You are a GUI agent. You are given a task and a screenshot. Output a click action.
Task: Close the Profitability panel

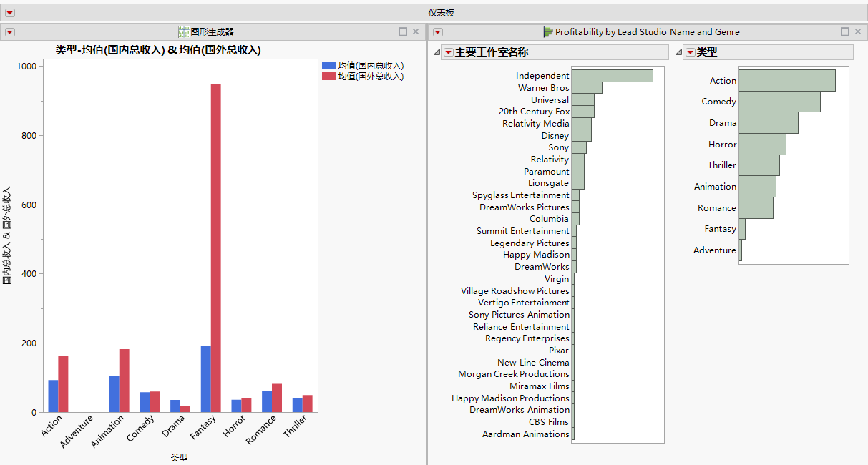(x=858, y=32)
